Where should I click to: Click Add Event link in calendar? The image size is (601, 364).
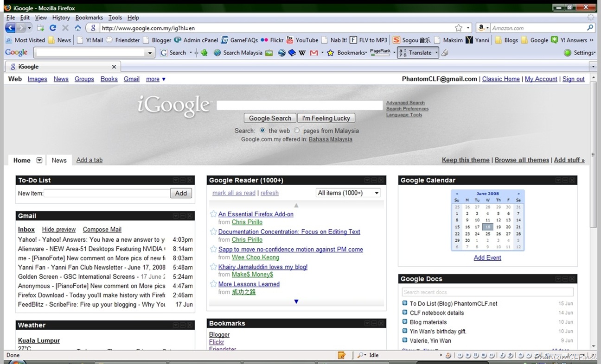point(487,257)
